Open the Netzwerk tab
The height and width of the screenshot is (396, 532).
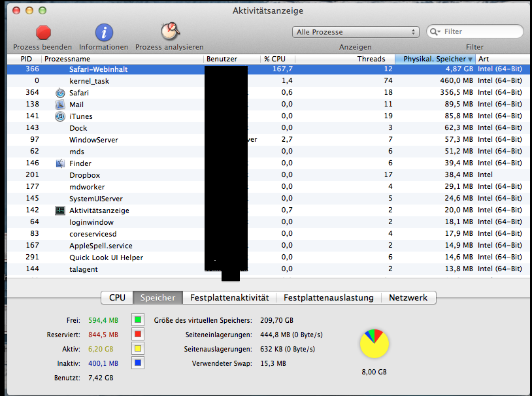(x=408, y=297)
